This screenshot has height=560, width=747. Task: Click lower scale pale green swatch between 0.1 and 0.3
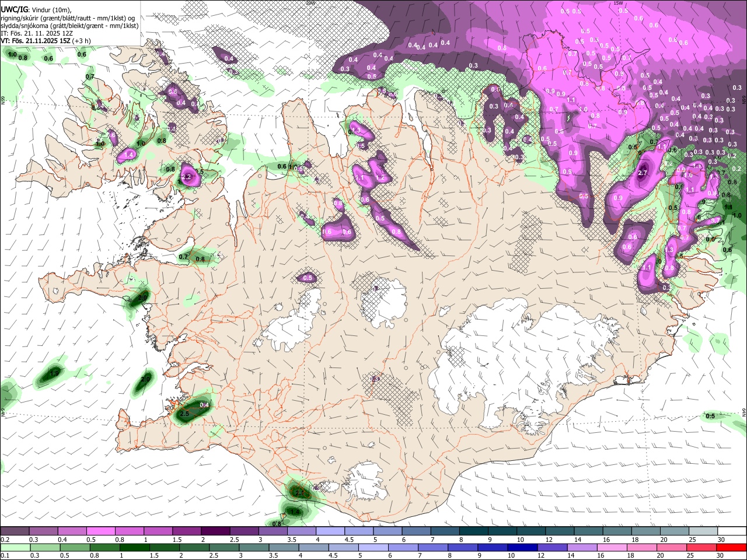(15, 548)
